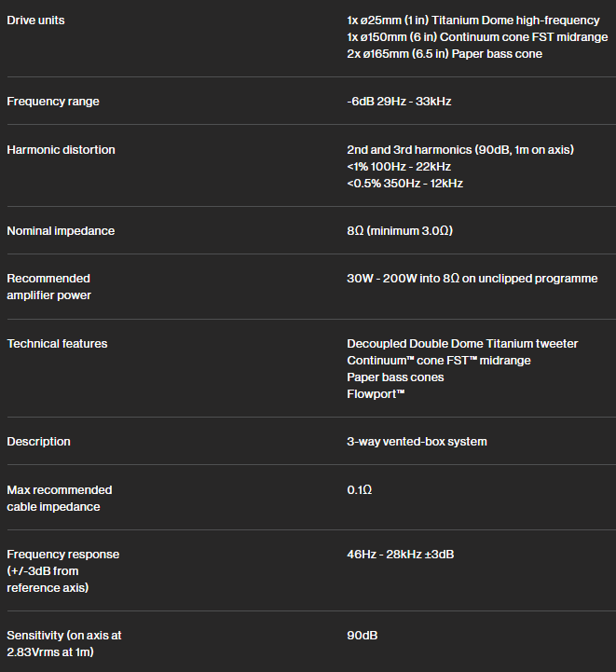Select the <1% 100Hz - 22kHz line
Screen dimensions: 616x672
click(x=399, y=166)
